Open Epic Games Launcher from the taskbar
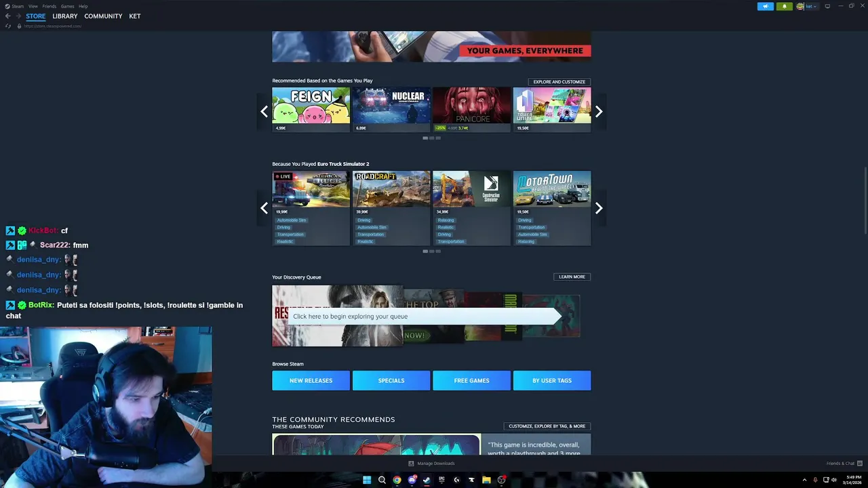868x488 pixels. tap(441, 480)
